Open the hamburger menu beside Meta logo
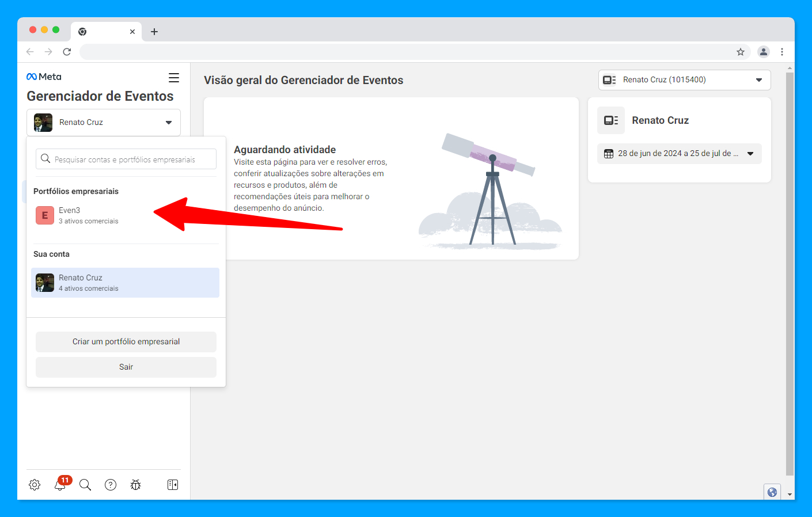The image size is (812, 517). (174, 78)
